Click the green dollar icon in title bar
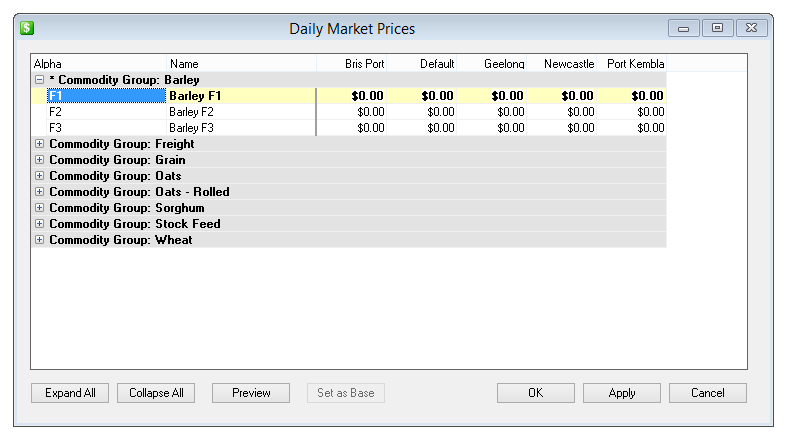Viewport: 789px width, 441px height. (x=27, y=28)
